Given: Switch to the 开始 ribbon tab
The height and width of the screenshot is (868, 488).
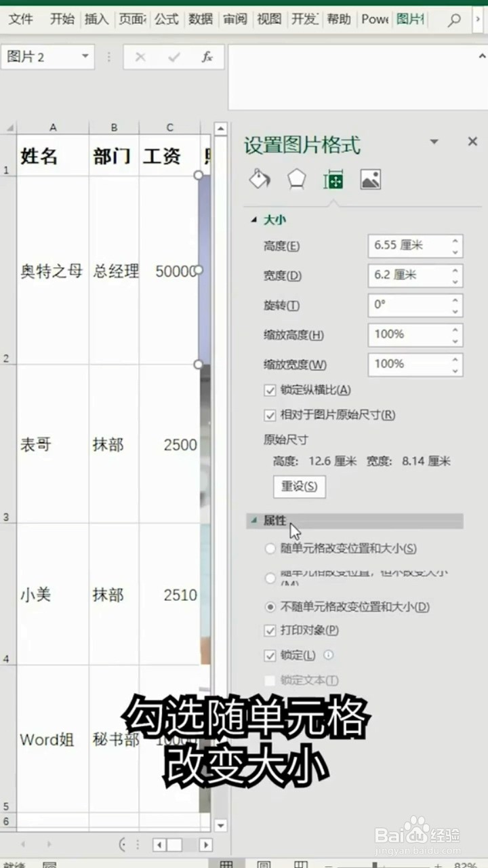Looking at the screenshot, I should pos(62,19).
